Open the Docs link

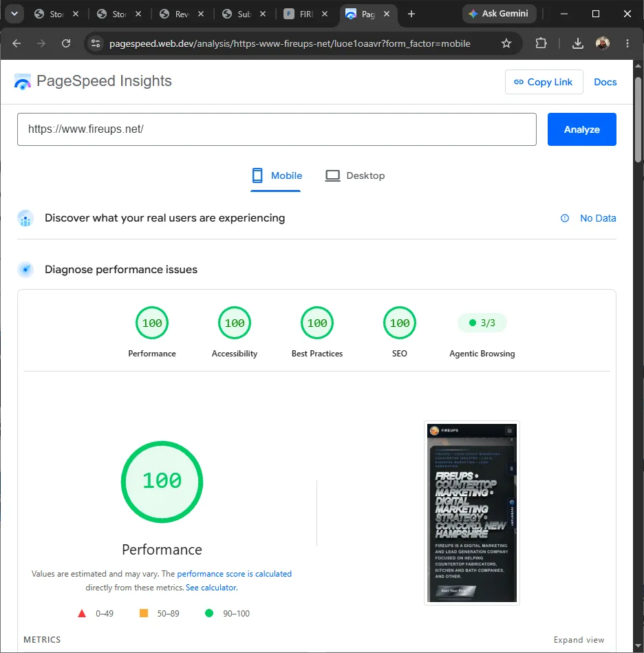point(605,82)
